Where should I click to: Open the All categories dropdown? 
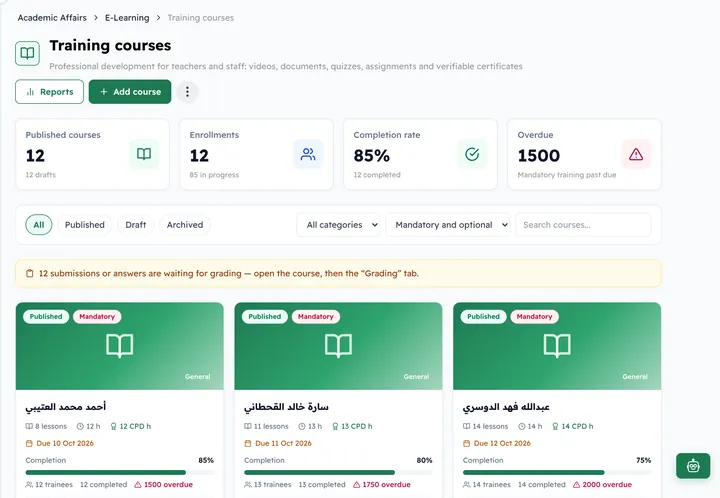(x=338, y=225)
